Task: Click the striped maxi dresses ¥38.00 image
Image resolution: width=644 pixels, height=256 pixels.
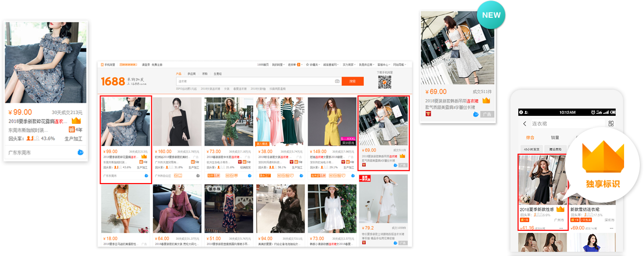Action: pos(280,121)
